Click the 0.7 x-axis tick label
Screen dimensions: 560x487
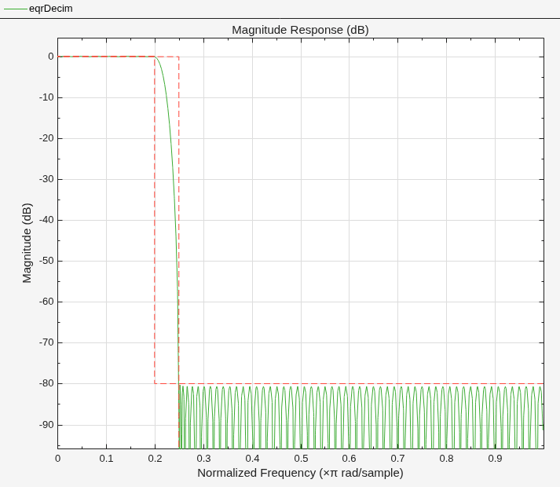[398, 458]
